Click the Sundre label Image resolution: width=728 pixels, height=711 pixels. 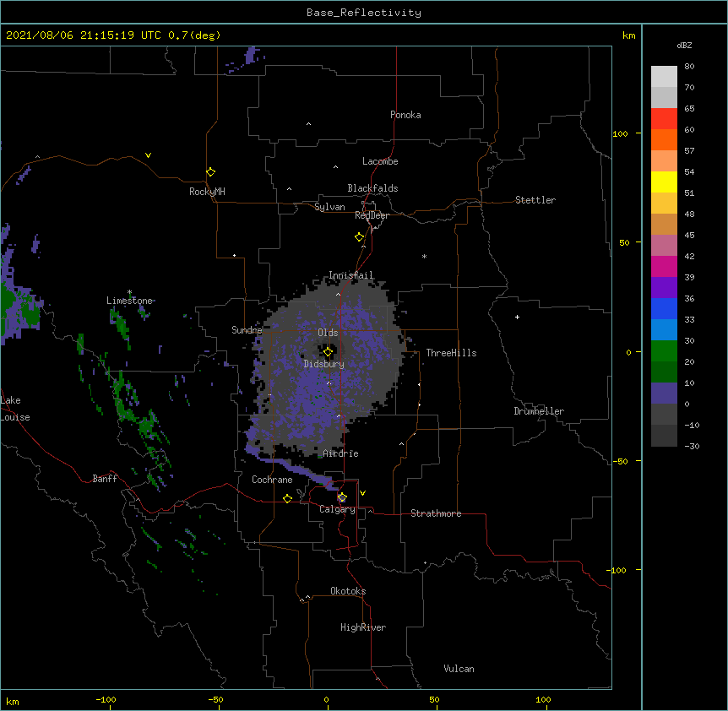tap(247, 330)
